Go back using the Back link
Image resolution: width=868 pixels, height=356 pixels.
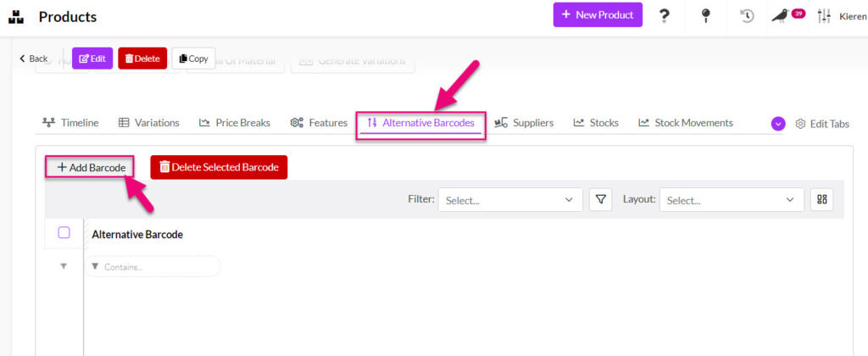pyautogui.click(x=34, y=58)
